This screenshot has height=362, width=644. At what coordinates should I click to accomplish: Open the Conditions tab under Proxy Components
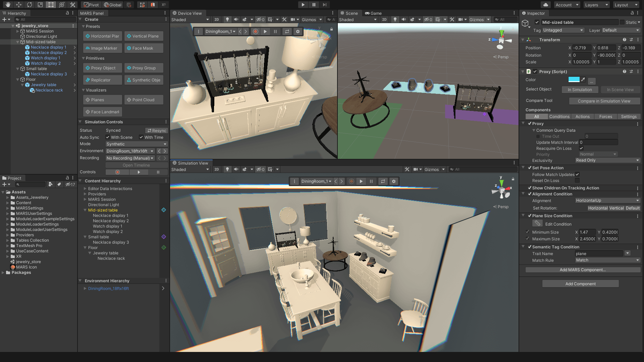pos(559,116)
